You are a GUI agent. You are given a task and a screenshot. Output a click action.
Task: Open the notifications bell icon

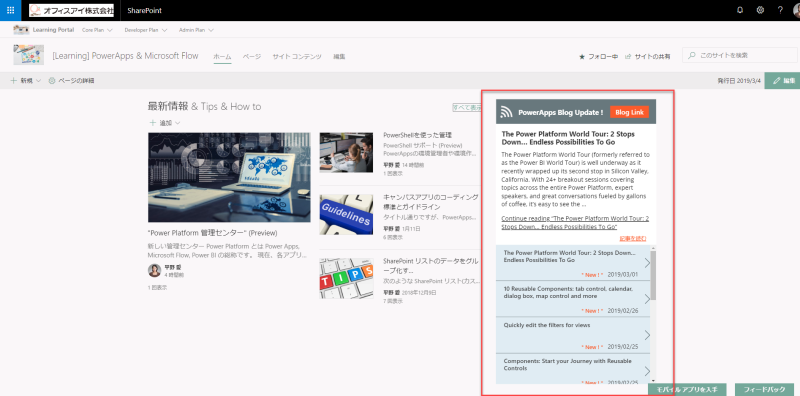740,10
